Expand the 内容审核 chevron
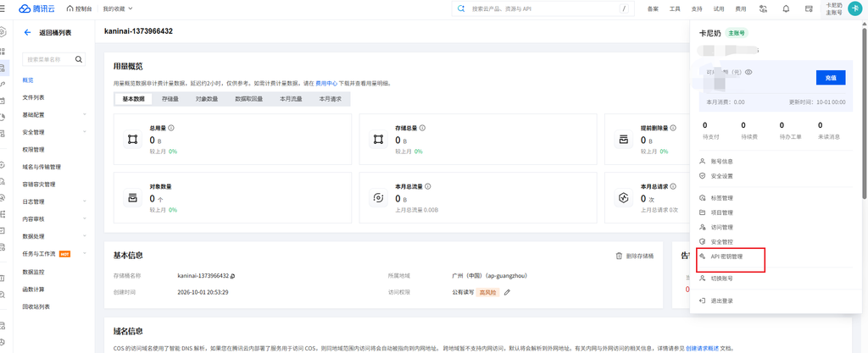868x353 pixels. click(x=85, y=219)
